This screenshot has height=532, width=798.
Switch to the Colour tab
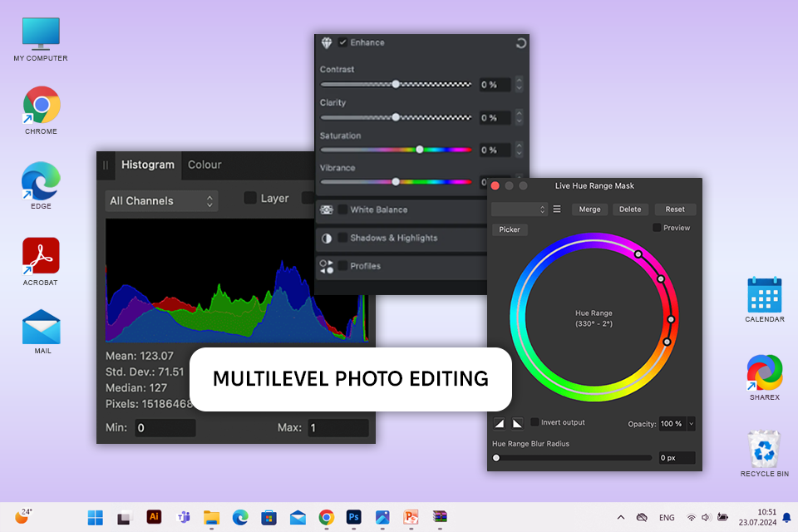(204, 165)
